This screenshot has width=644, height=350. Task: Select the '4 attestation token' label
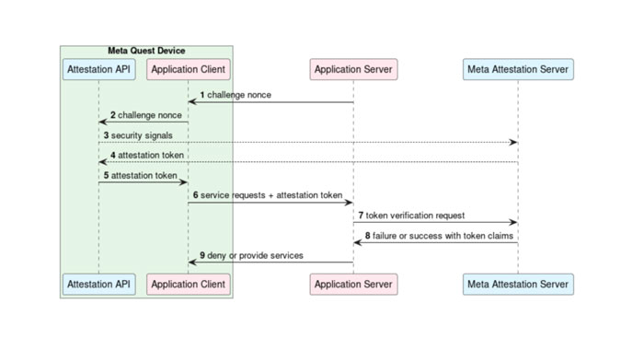pos(147,156)
